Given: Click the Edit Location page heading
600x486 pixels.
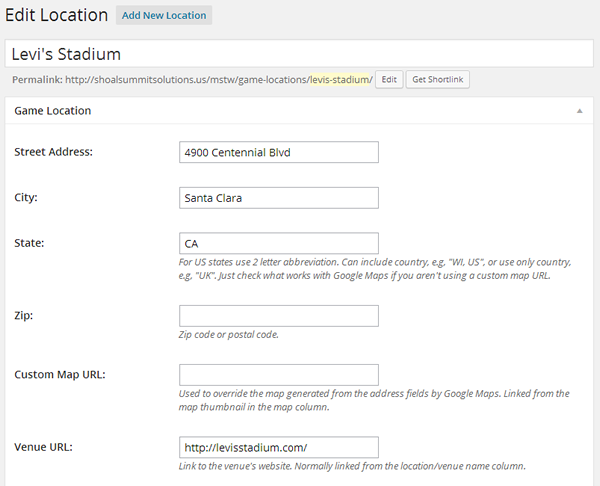Looking at the screenshot, I should tap(56, 15).
